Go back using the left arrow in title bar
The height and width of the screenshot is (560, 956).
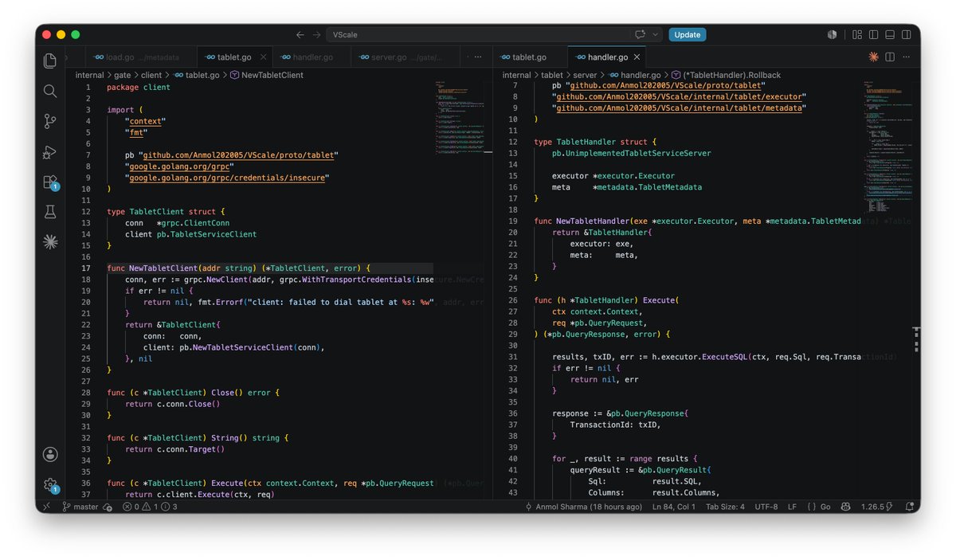tap(300, 35)
